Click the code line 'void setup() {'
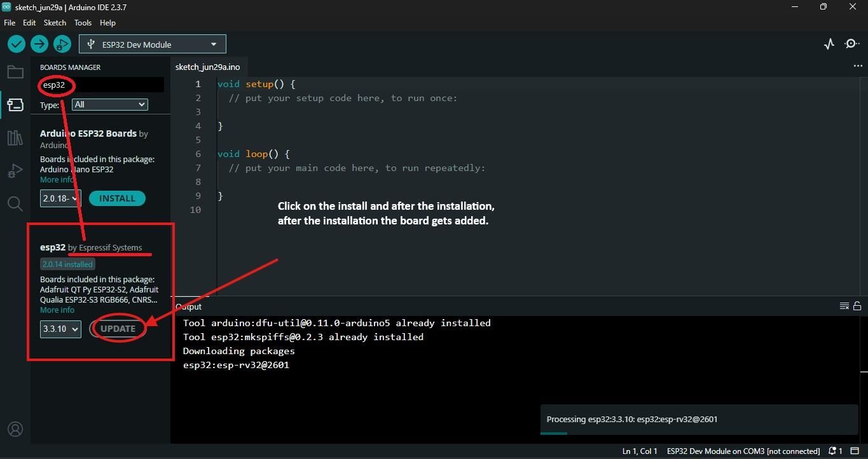Viewport: 868px width, 459px height. coord(256,84)
